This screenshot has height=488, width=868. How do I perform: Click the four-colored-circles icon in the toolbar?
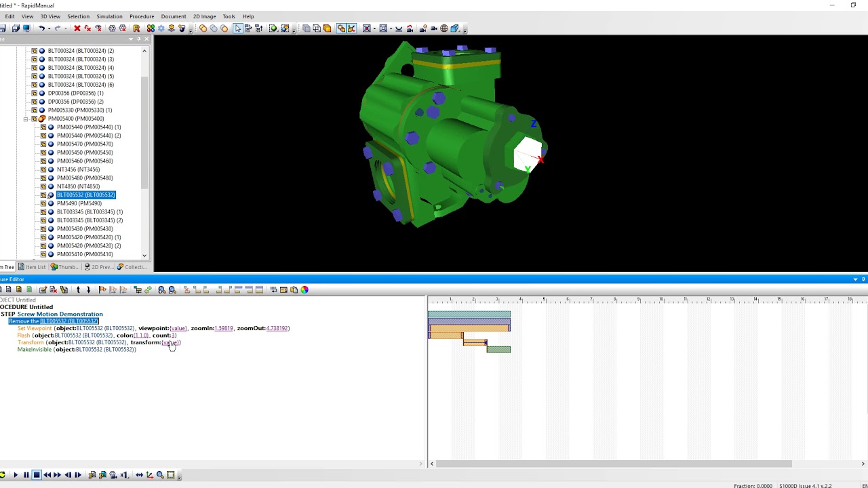coord(151,28)
